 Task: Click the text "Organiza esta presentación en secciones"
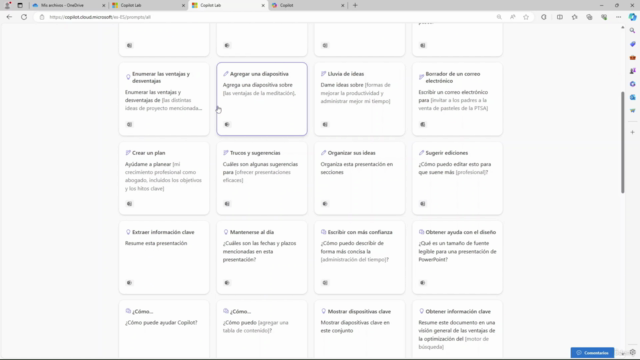[357, 168]
